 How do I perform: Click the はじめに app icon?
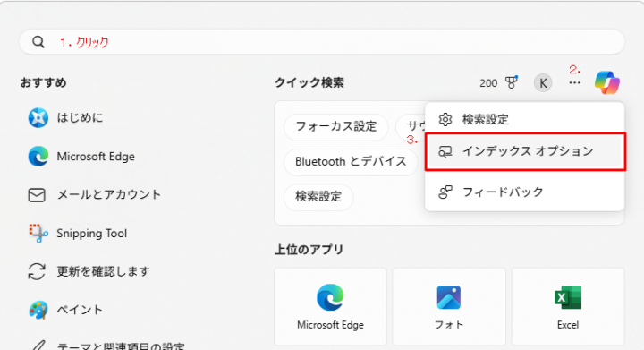38,118
